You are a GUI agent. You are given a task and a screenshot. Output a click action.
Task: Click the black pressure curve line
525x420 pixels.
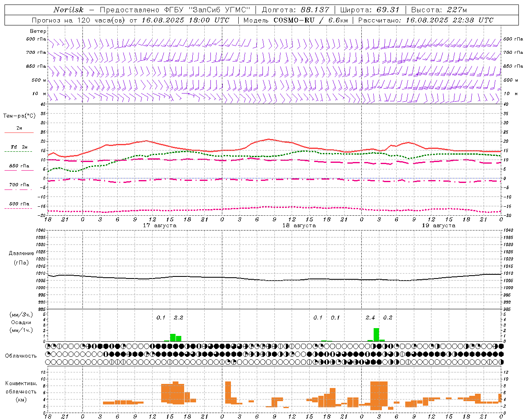(274, 278)
